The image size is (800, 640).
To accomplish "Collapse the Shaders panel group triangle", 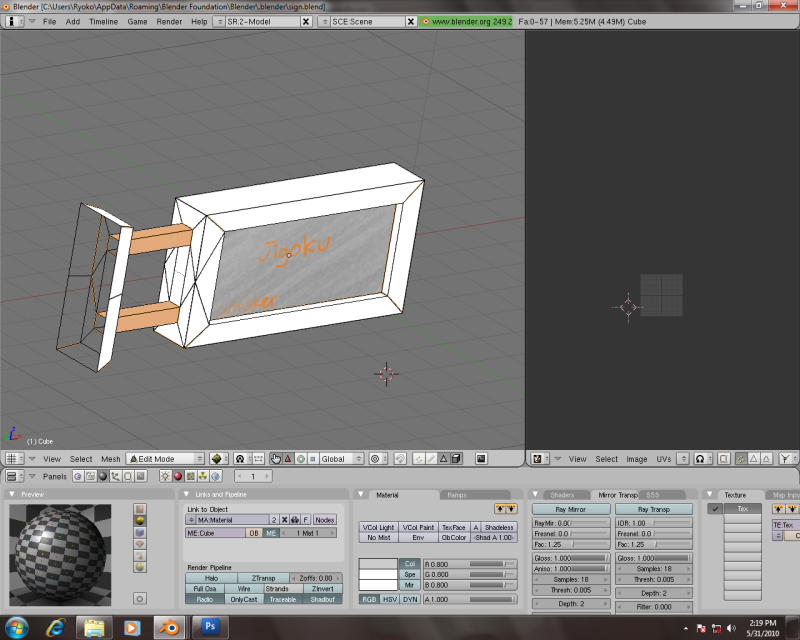I will [535, 495].
